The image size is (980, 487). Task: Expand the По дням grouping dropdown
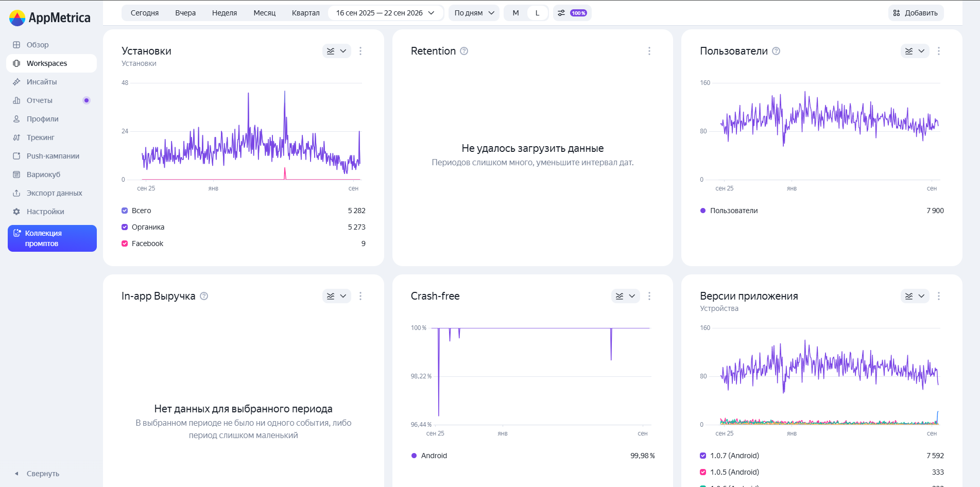474,13
